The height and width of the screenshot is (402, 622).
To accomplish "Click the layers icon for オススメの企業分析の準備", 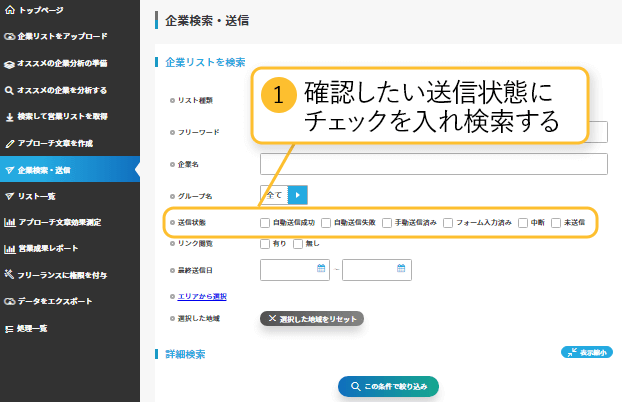I will coord(10,64).
